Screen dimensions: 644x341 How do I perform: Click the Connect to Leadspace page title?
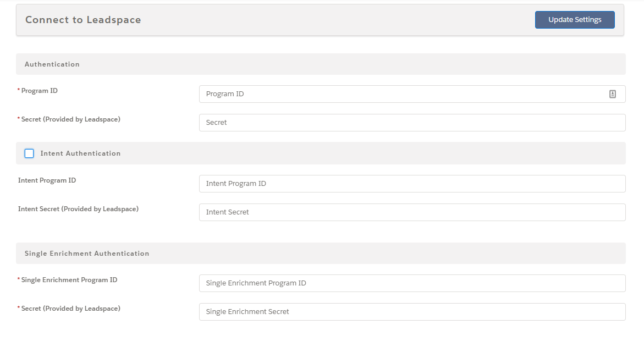83,20
